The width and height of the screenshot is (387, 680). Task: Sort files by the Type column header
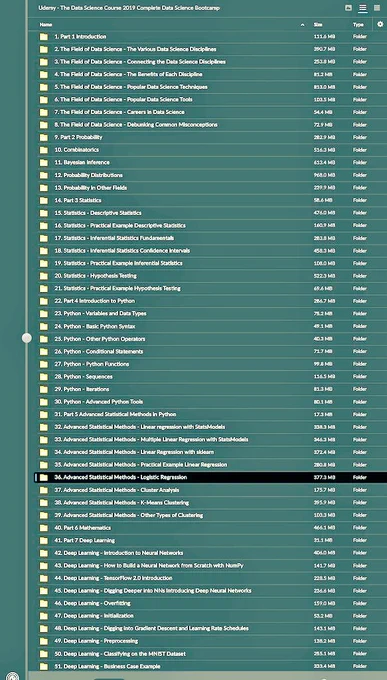point(358,25)
